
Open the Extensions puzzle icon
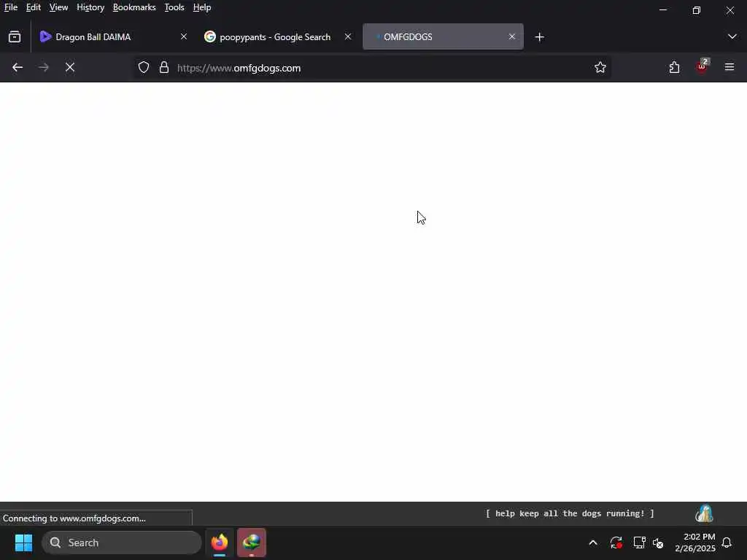click(675, 68)
